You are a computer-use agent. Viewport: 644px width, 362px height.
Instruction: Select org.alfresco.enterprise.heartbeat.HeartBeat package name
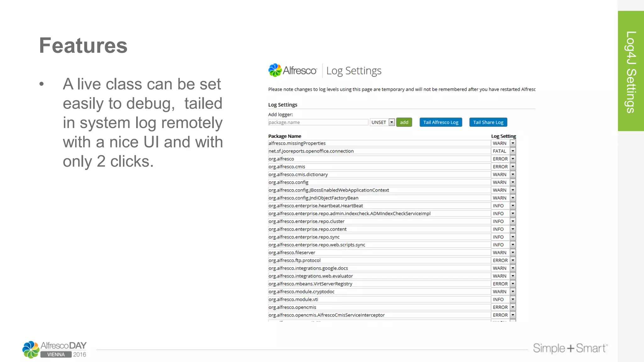click(x=379, y=206)
